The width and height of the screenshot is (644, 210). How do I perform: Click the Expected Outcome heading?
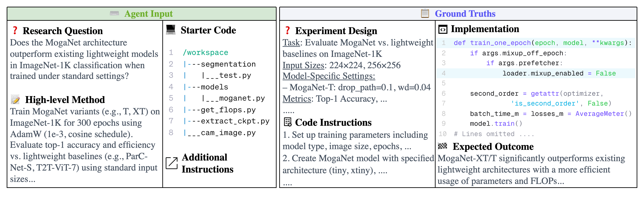point(493,146)
